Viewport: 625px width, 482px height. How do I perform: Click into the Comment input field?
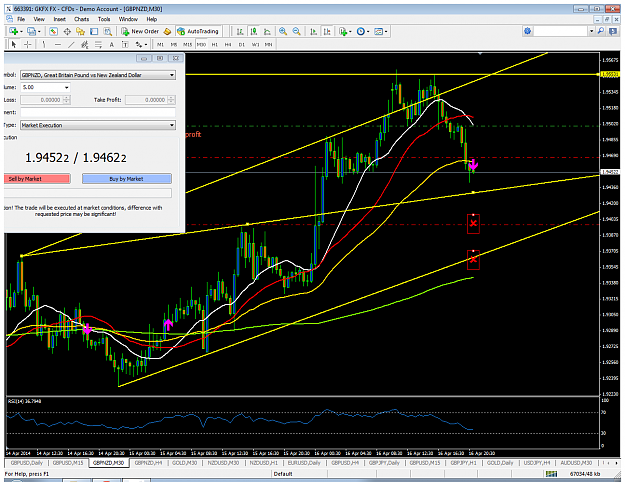point(98,112)
